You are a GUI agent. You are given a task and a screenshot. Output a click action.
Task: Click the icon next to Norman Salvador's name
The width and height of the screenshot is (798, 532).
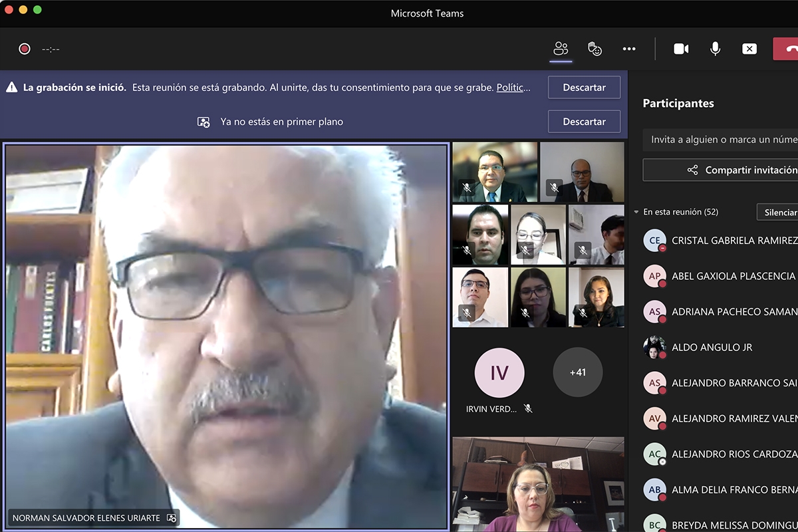point(172,518)
